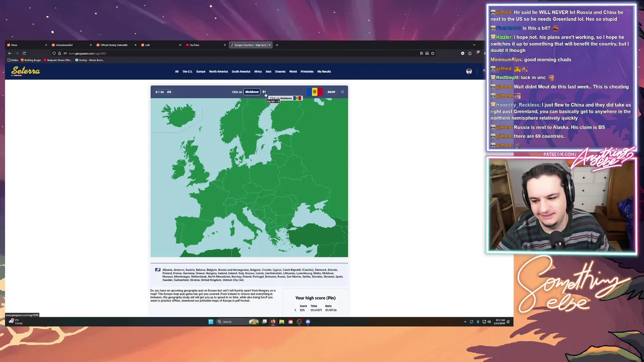
Task: Close the Europe Countries Map Quiz tab
Action: click(x=269, y=45)
